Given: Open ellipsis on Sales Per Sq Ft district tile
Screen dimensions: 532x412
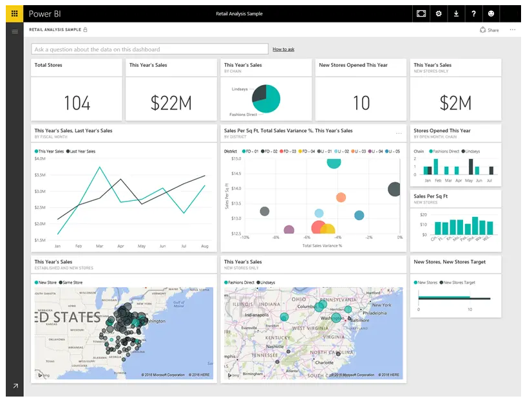Looking at the screenshot, I should pyautogui.click(x=399, y=133).
